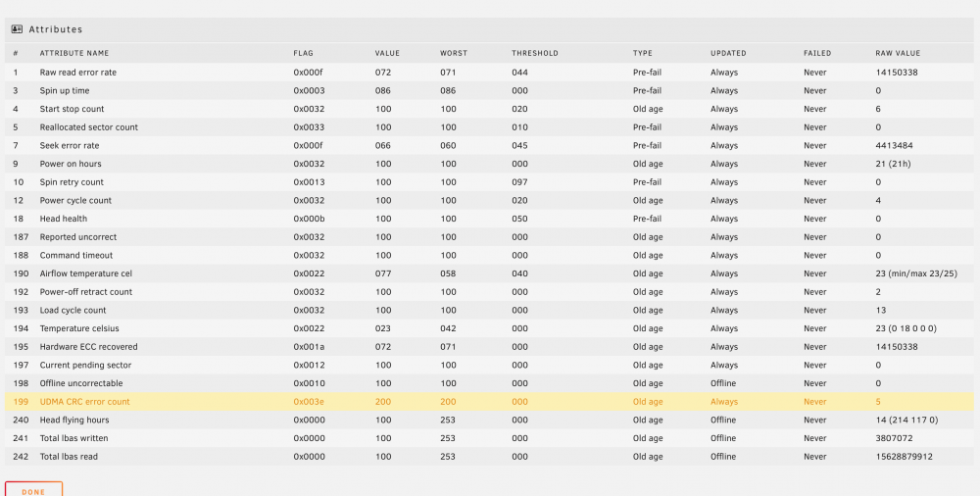This screenshot has height=496, width=980.
Task: Click the 0x001a flag for Hardware ECC recovered
Action: coord(310,347)
